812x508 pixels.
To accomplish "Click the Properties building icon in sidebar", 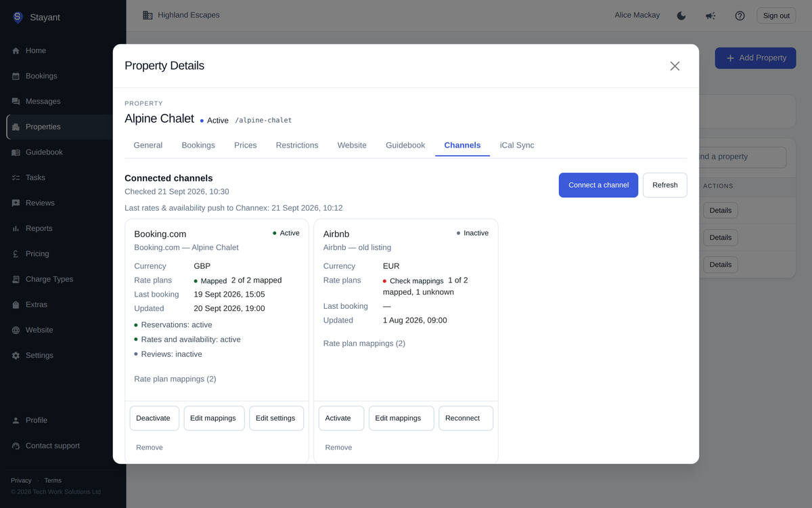I will coord(16,127).
